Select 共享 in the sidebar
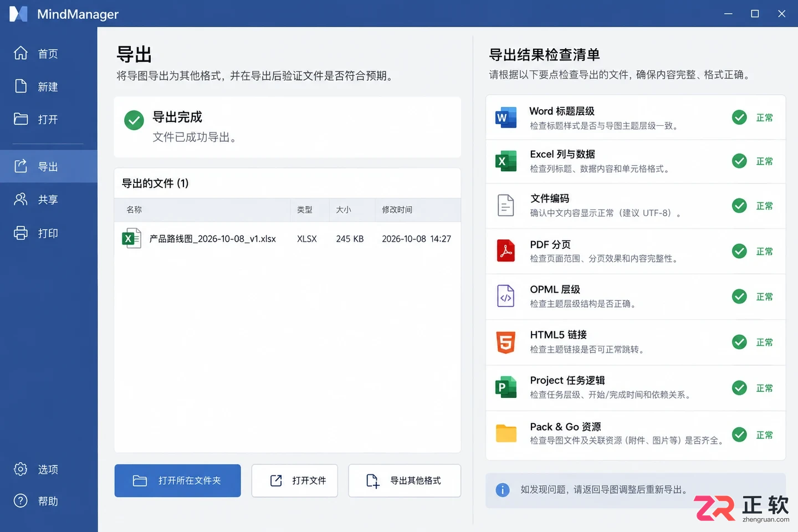Screen dimensions: 798x532 coord(49,199)
